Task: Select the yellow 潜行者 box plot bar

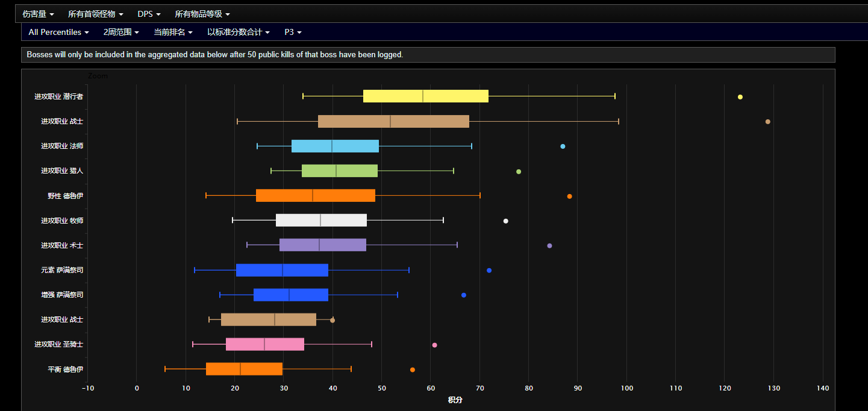Action: (426, 96)
